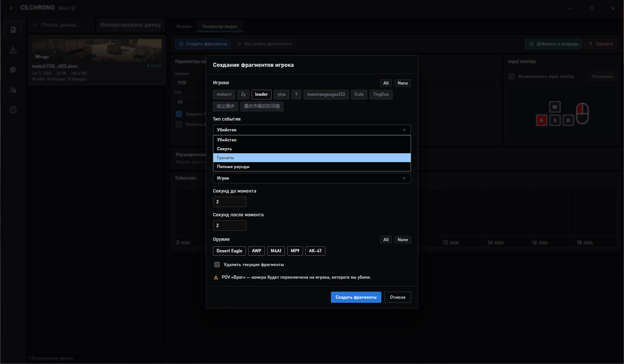Toggle the Desert Eagle weapon filter
This screenshot has width=624, height=364.
(x=230, y=251)
